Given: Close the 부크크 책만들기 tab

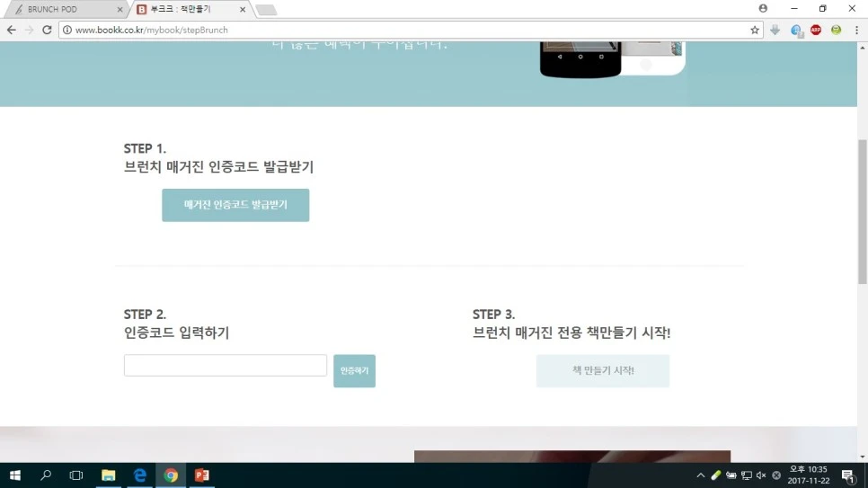Looking at the screenshot, I should (243, 9).
